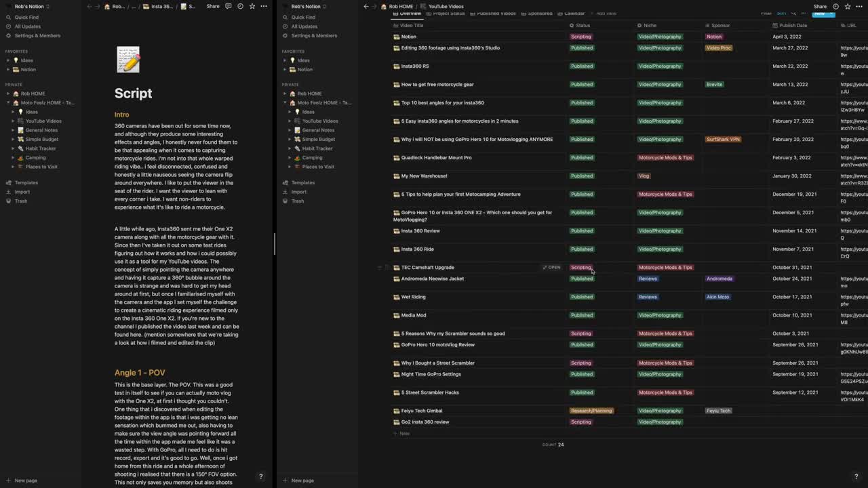Click the page icon of Wet Riding row
The width and height of the screenshot is (868, 488).
tap(397, 297)
